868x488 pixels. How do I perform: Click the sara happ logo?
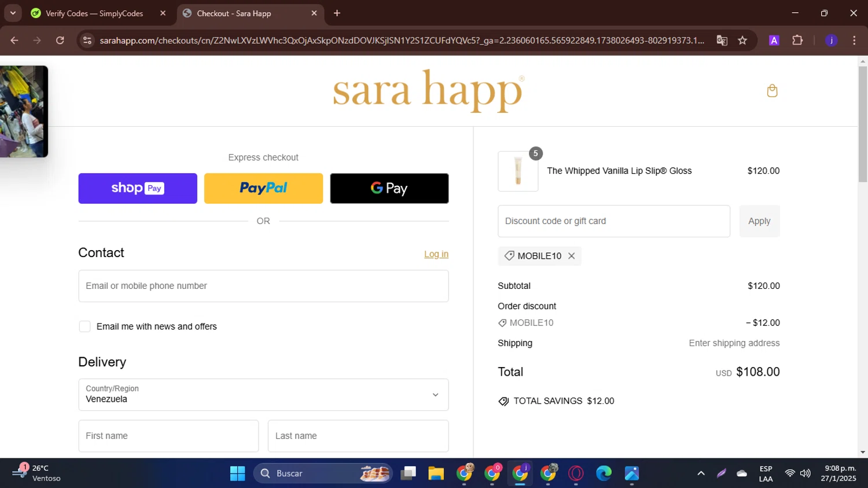point(429,91)
